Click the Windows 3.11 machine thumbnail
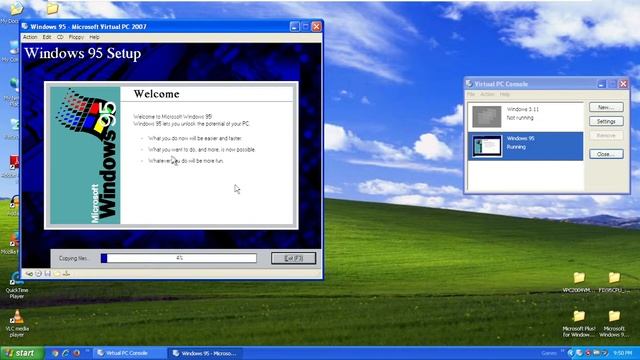Screen dimensions: 640x360 tap(487, 116)
